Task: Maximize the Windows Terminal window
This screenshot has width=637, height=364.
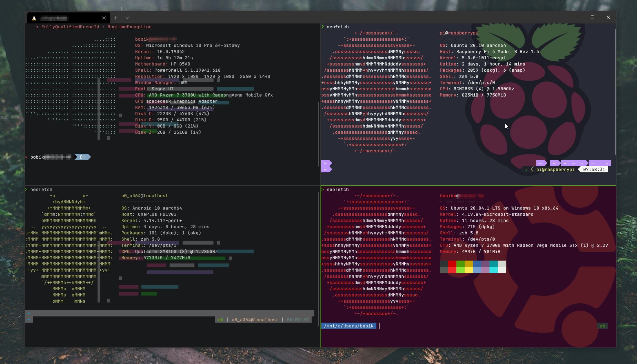Action: click(x=593, y=17)
